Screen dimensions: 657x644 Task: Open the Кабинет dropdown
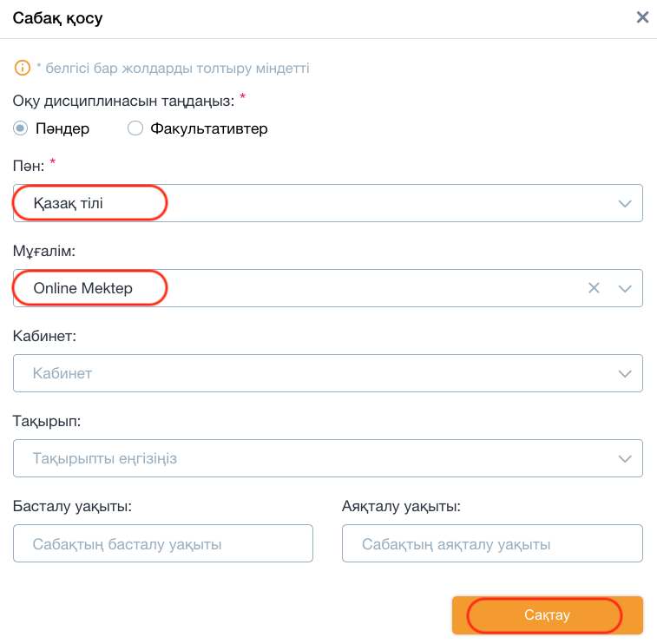pos(328,373)
